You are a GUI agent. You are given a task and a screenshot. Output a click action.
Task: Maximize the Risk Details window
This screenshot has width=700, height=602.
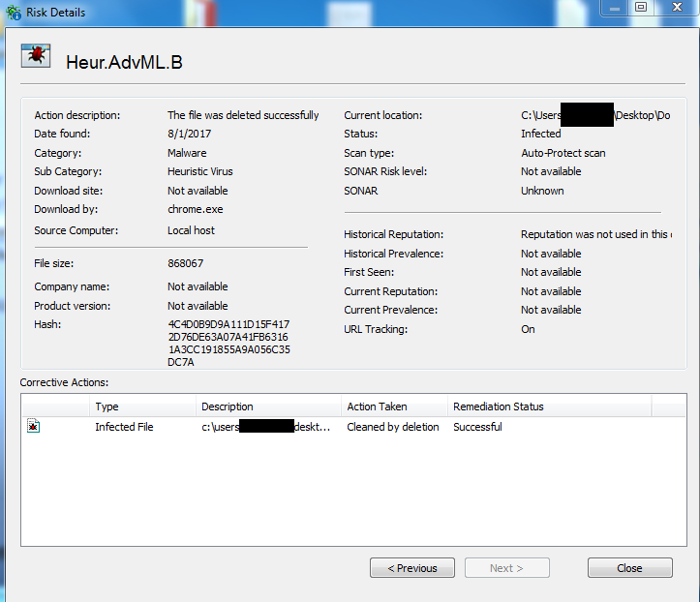pos(640,8)
